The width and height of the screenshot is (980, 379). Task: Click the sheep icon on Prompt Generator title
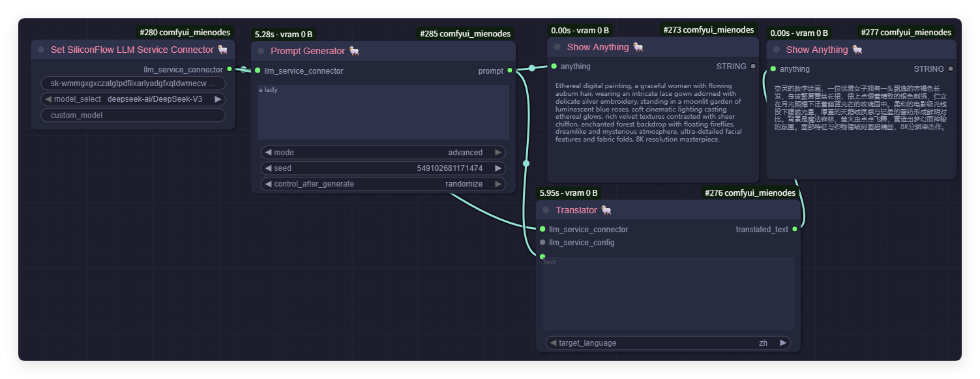pyautogui.click(x=354, y=51)
